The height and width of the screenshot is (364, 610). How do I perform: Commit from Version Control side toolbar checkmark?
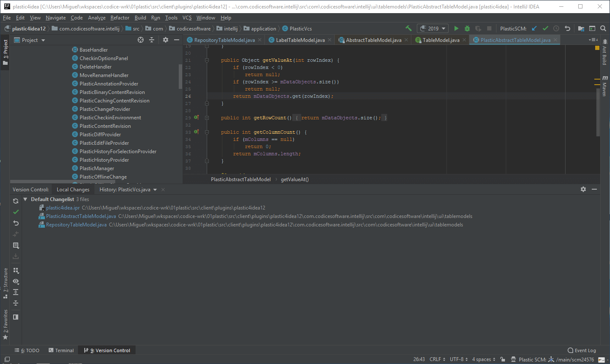[16, 212]
